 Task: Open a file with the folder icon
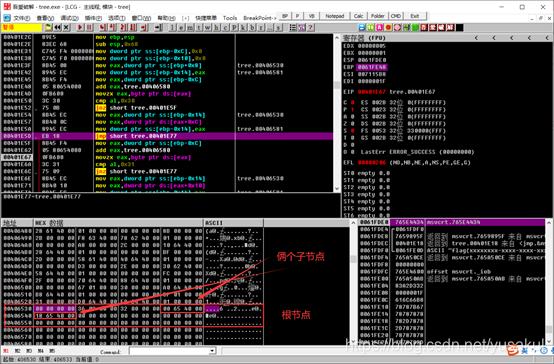tap(48, 28)
